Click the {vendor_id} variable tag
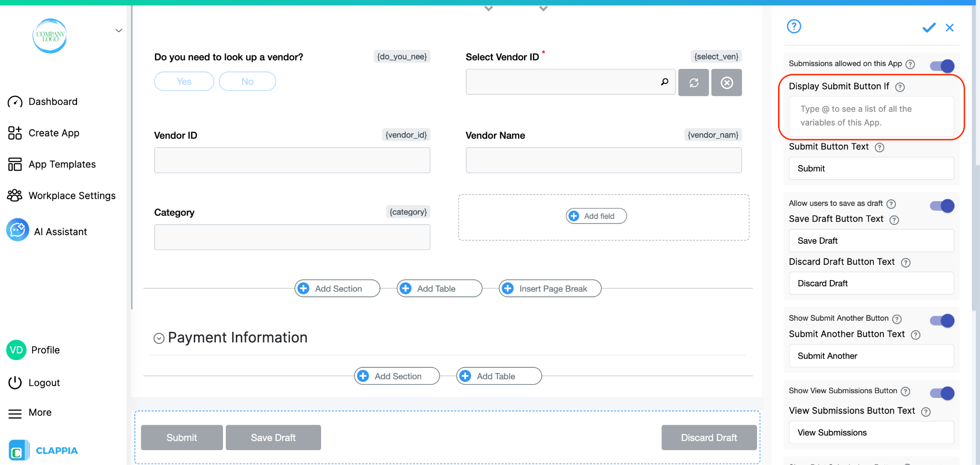This screenshot has width=980, height=465. (406, 135)
